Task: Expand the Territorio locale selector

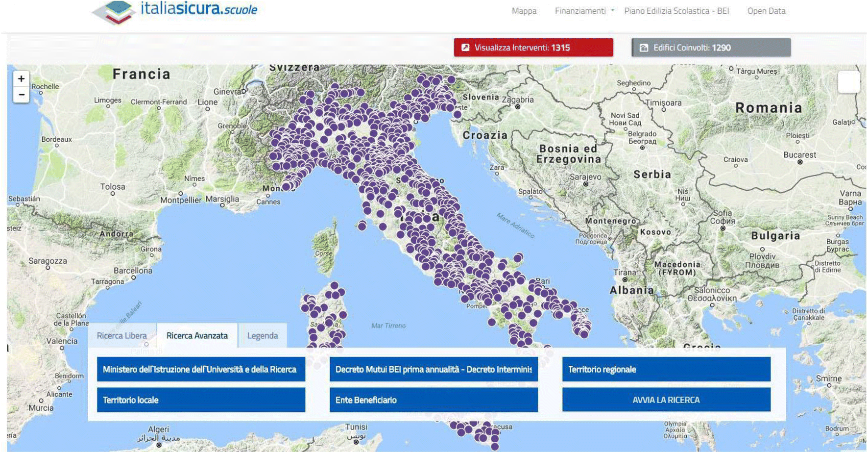Action: tap(201, 400)
